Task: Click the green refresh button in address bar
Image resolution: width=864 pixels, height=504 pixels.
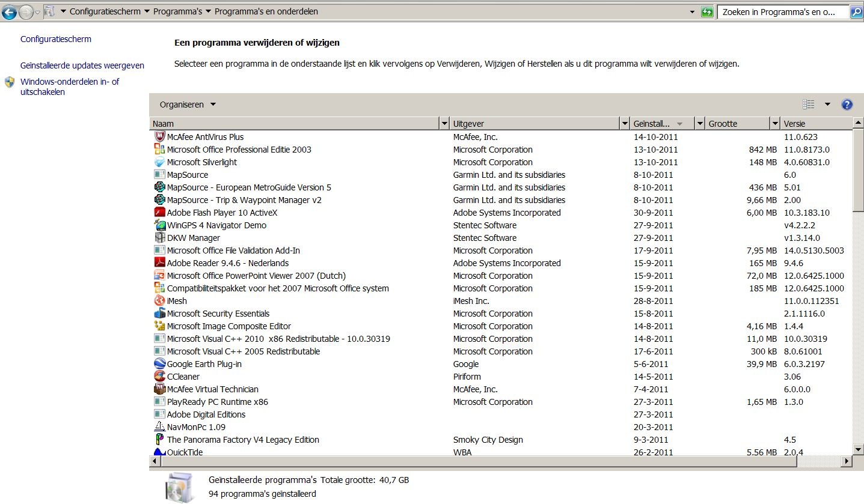Action: (707, 12)
